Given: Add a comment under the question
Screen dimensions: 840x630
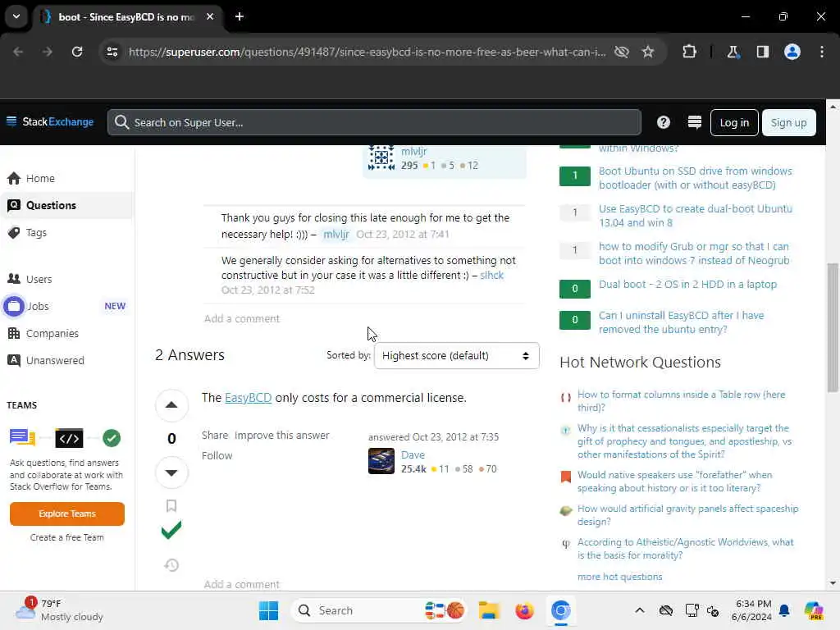Looking at the screenshot, I should [242, 319].
